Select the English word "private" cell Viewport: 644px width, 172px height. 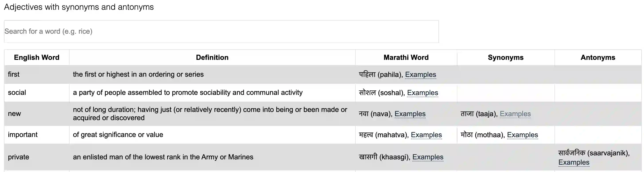pyautogui.click(x=19, y=157)
